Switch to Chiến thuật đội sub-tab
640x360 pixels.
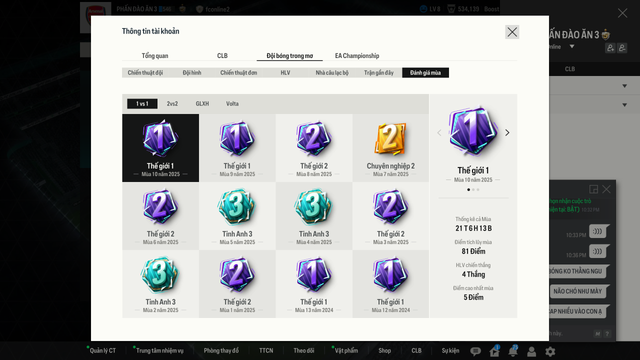pos(145,73)
